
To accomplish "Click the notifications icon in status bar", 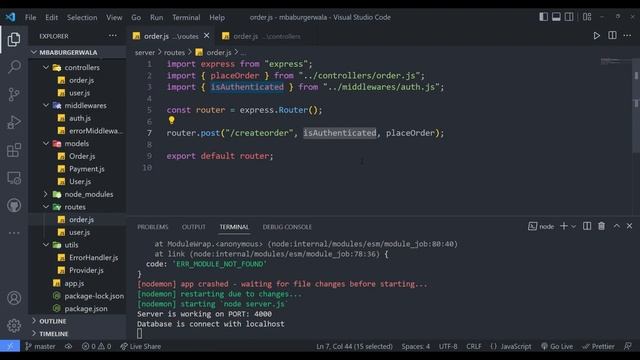I will (x=628, y=346).
